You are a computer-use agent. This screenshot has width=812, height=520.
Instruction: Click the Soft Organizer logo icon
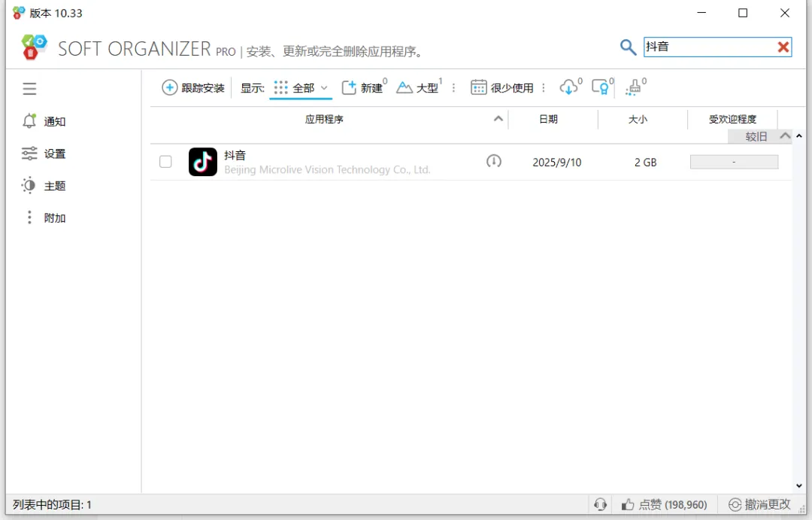click(34, 47)
